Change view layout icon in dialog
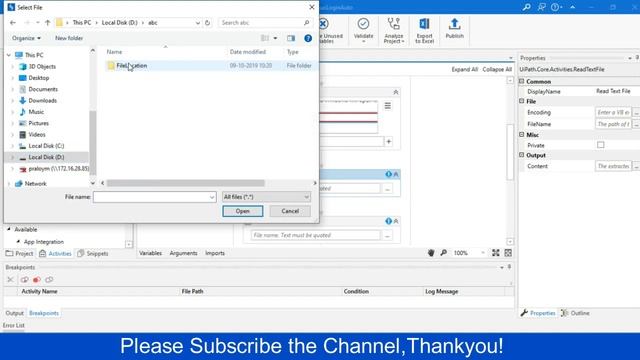640x360 pixels. click(x=265, y=38)
